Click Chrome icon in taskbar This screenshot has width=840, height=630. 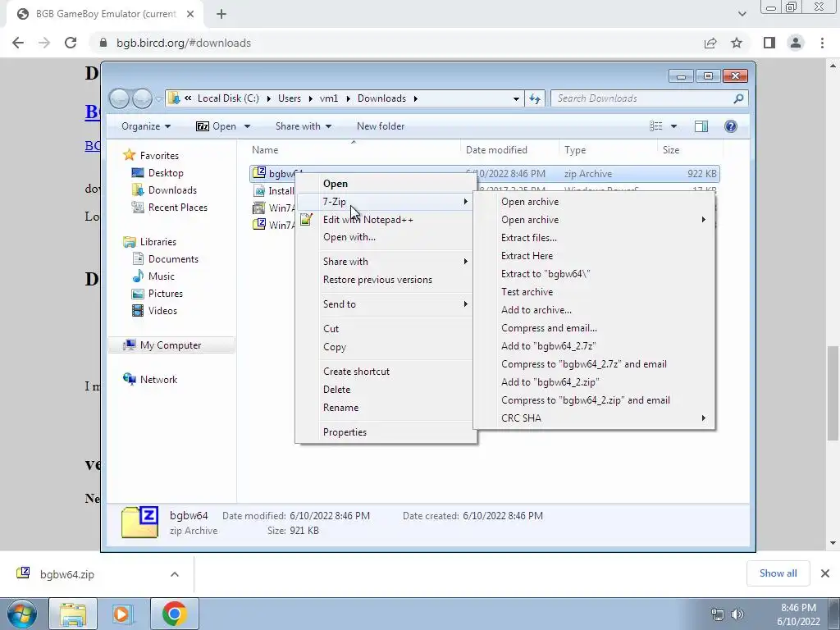[x=174, y=614]
